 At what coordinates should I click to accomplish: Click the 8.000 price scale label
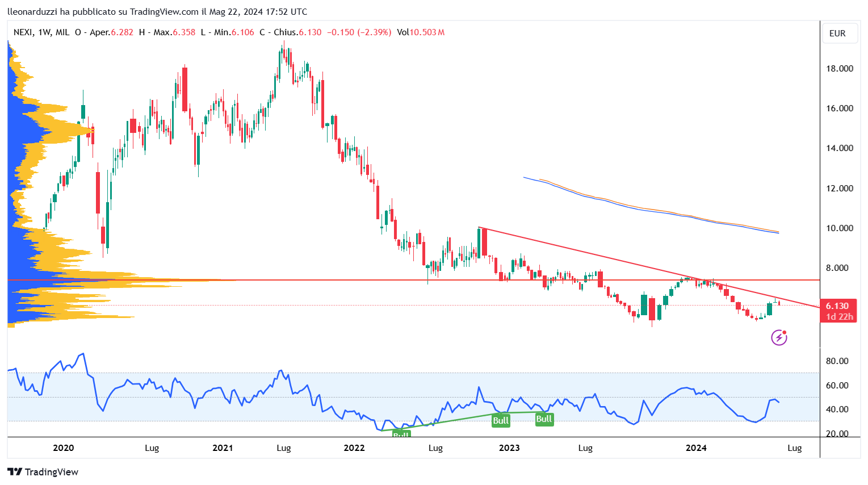pos(837,268)
